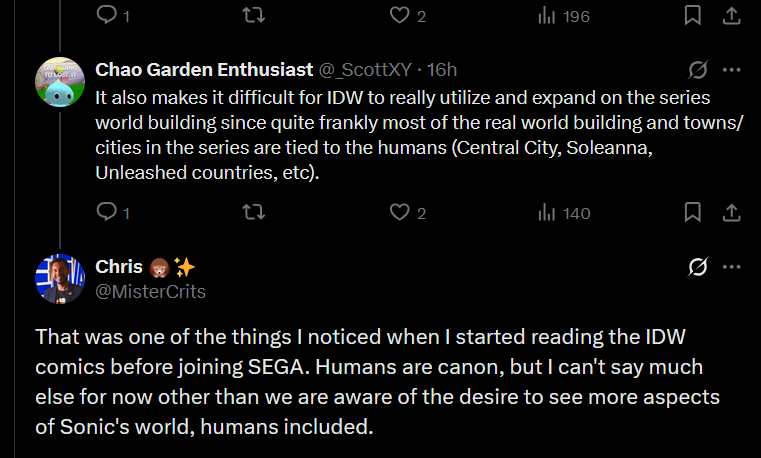The width and height of the screenshot is (761, 458).
Task: Like Chao Garden Enthusiast's tweet
Action: (x=400, y=212)
